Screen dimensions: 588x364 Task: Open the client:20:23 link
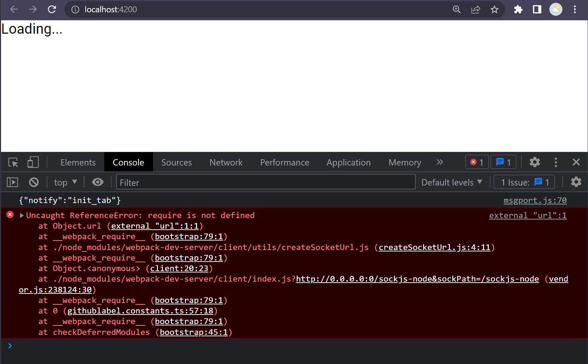point(179,268)
